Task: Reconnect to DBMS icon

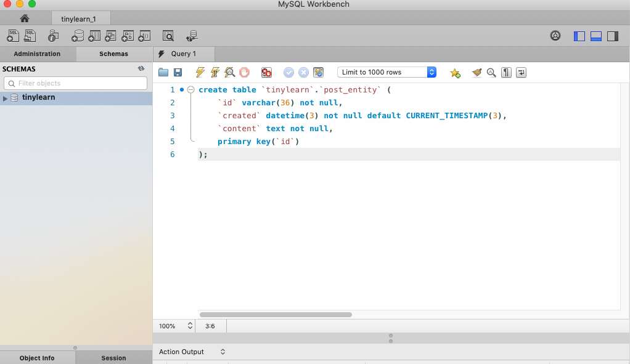Action: coord(192,36)
